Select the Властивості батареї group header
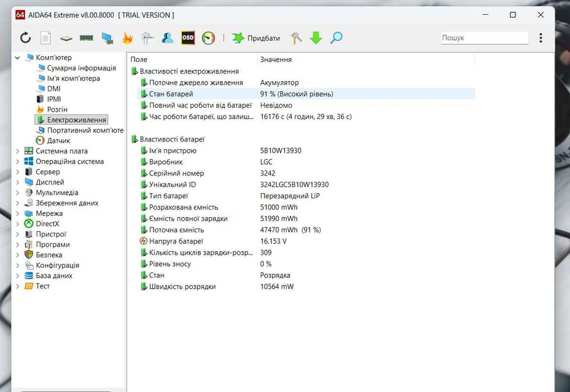 168,139
